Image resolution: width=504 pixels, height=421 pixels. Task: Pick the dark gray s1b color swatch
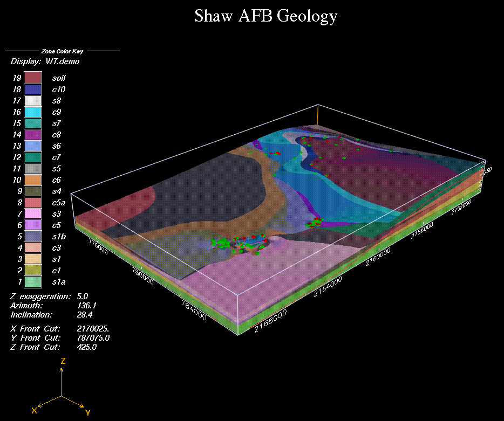pyautogui.click(x=33, y=237)
